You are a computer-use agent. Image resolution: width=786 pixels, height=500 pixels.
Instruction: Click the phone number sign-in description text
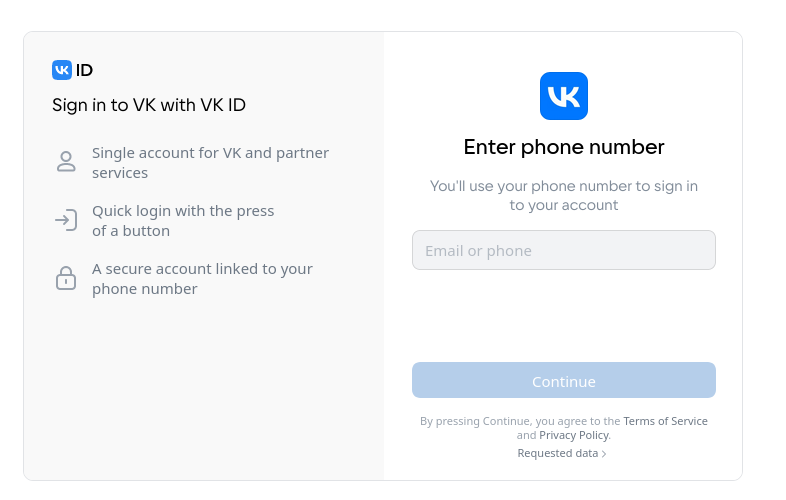pyautogui.click(x=563, y=196)
